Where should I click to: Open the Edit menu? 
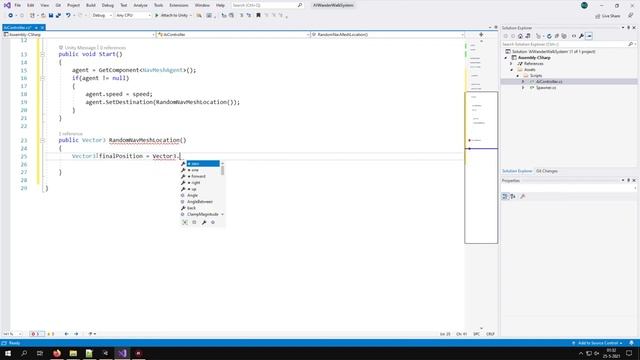click(x=31, y=5)
